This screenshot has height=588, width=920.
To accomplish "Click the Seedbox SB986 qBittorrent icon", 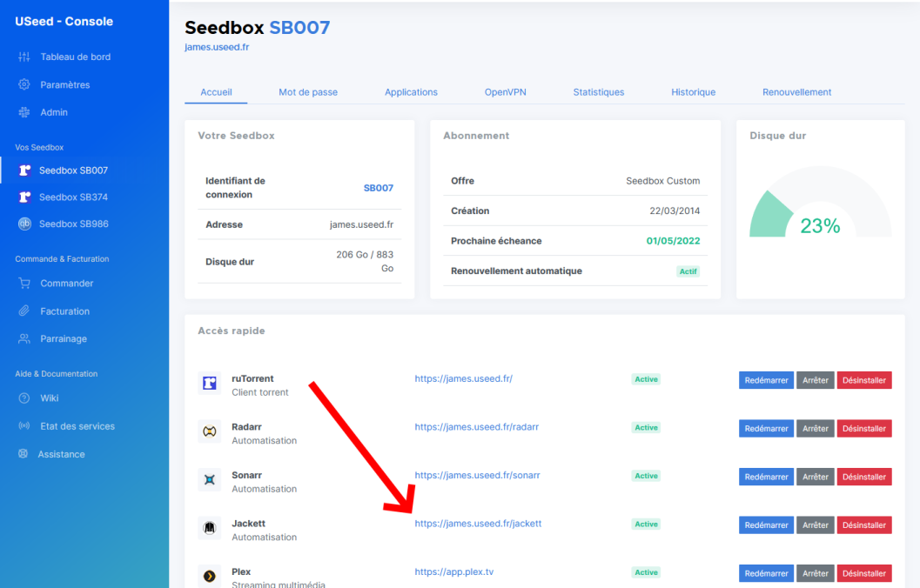I will point(24,224).
